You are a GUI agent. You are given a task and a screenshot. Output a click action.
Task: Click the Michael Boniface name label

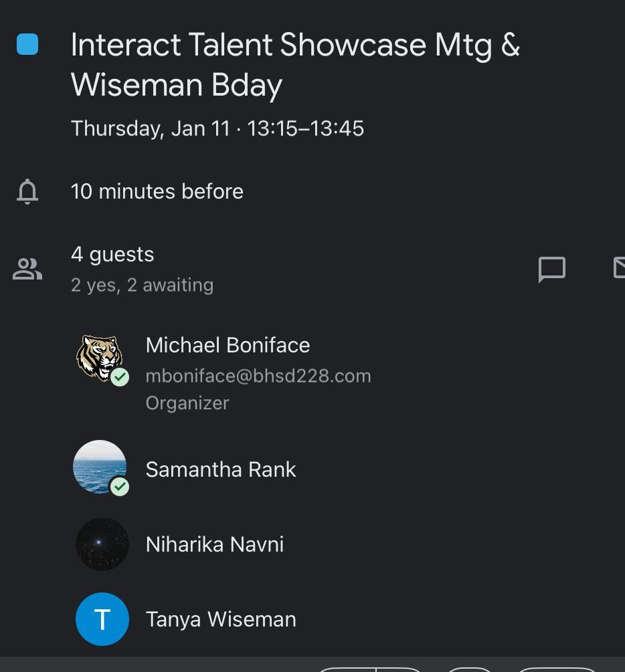click(x=228, y=345)
